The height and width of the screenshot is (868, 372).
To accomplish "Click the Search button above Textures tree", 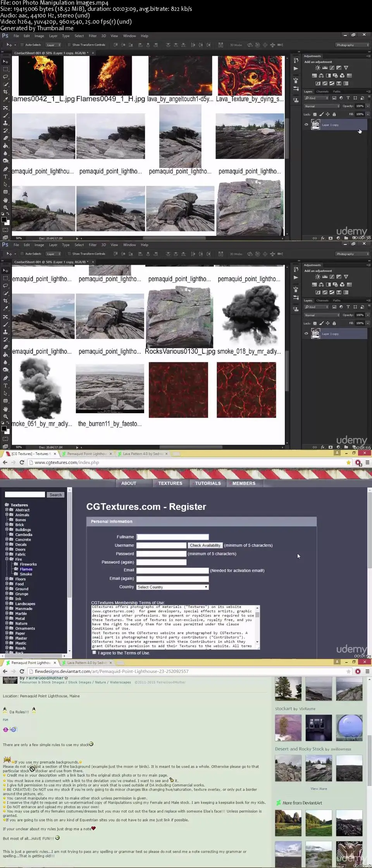I will [55, 495].
